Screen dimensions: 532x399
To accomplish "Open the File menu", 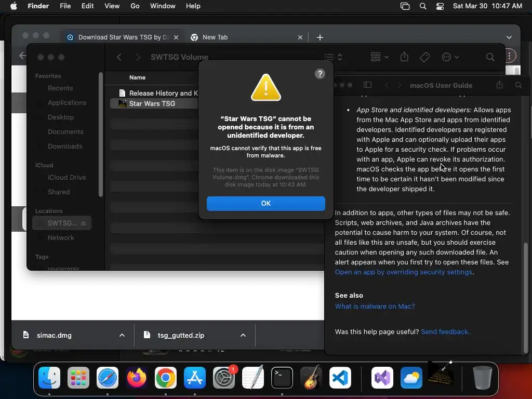I will tap(65, 6).
